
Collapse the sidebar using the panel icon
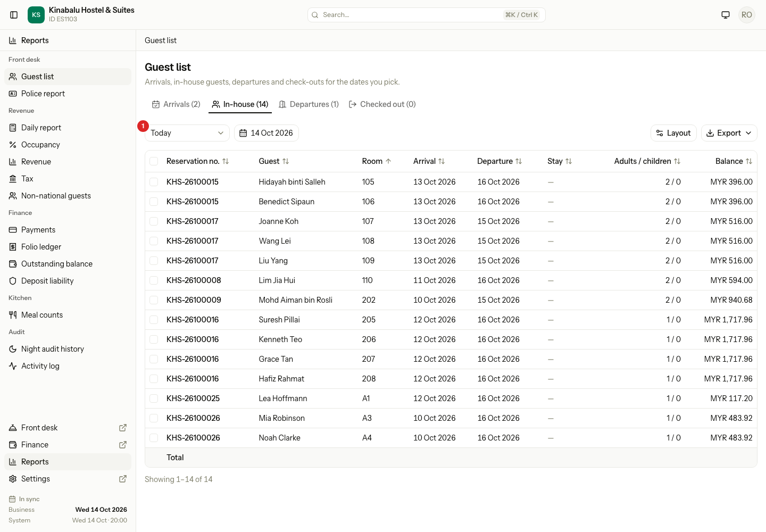pyautogui.click(x=14, y=15)
